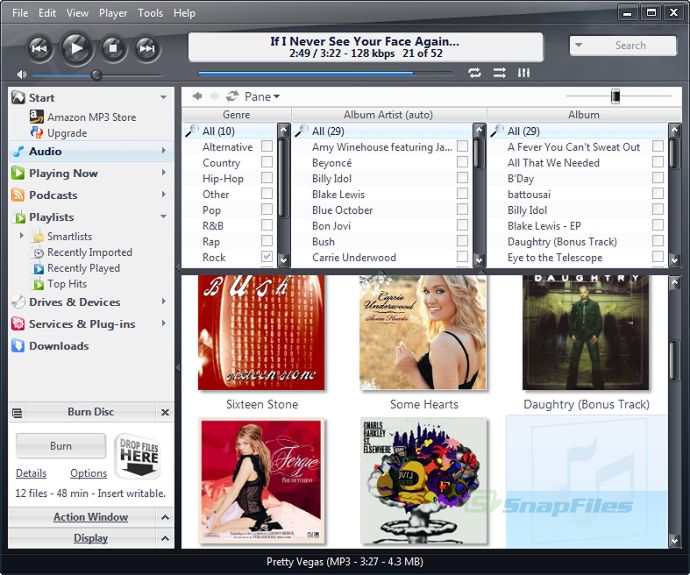Open the Player menu
Image resolution: width=690 pixels, height=575 pixels.
click(x=113, y=13)
